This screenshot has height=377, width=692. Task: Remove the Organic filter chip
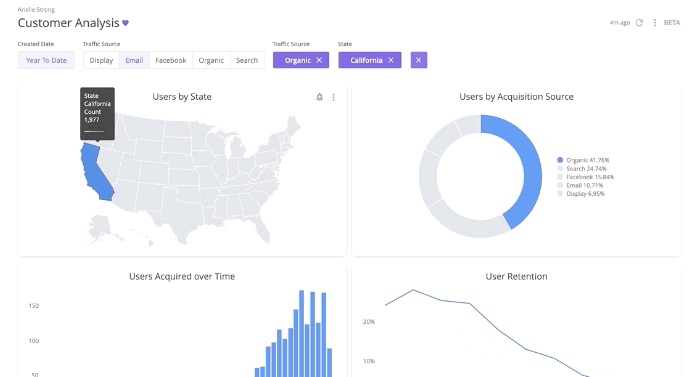(319, 60)
